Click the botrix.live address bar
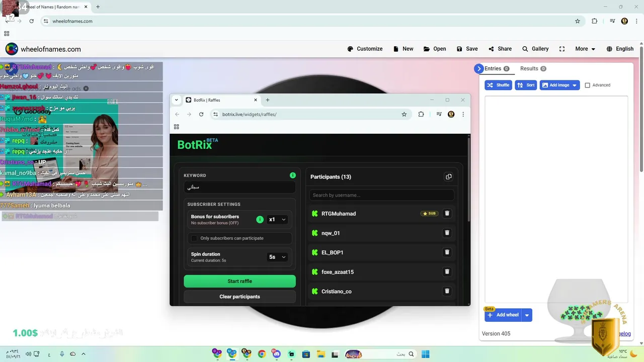Viewport: 644px width, 362px height. pyautogui.click(x=309, y=114)
